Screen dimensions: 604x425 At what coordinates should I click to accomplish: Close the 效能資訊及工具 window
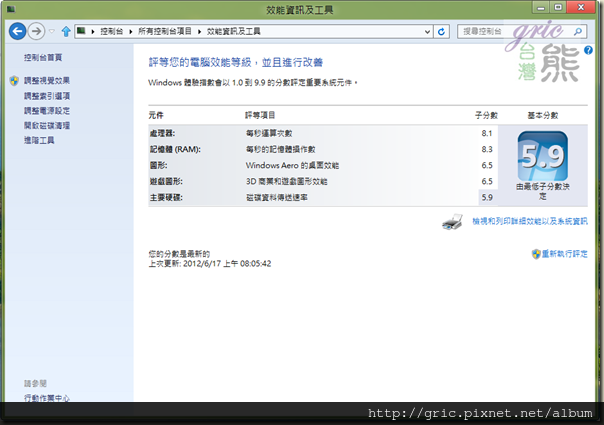[581, 7]
